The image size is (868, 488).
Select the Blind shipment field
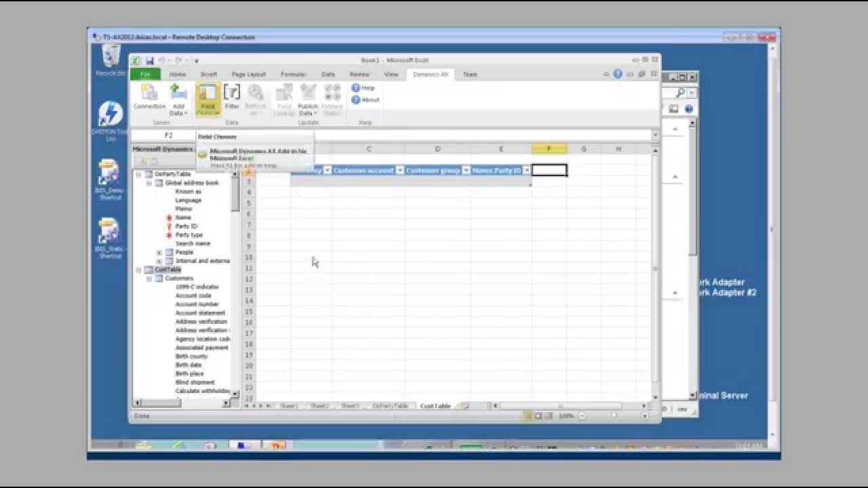(195, 382)
